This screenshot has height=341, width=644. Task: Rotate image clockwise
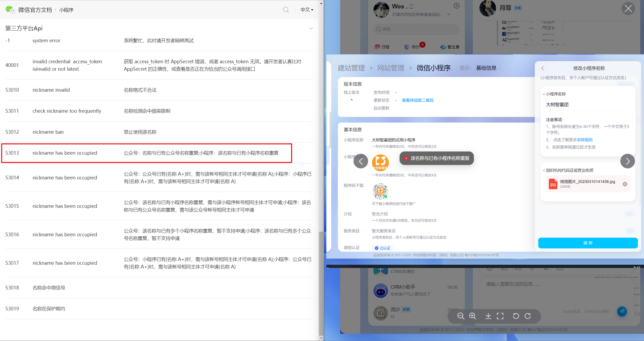(528, 316)
